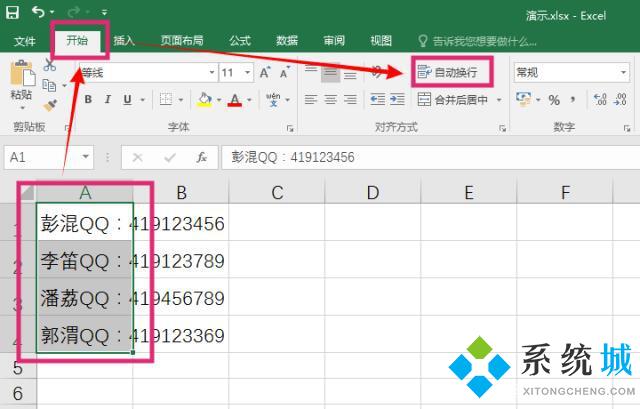Select the Format Painter brush
This screenshot has width=640, height=409.
(x=50, y=105)
